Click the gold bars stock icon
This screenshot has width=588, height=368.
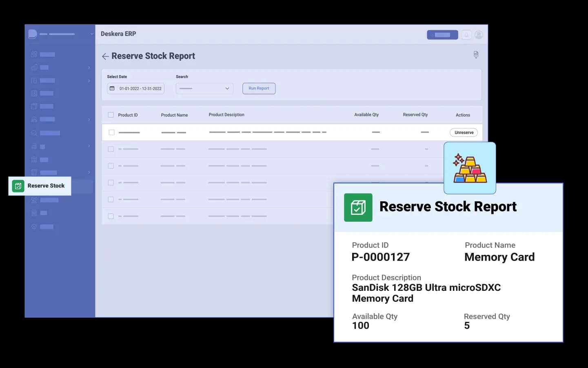click(x=470, y=168)
